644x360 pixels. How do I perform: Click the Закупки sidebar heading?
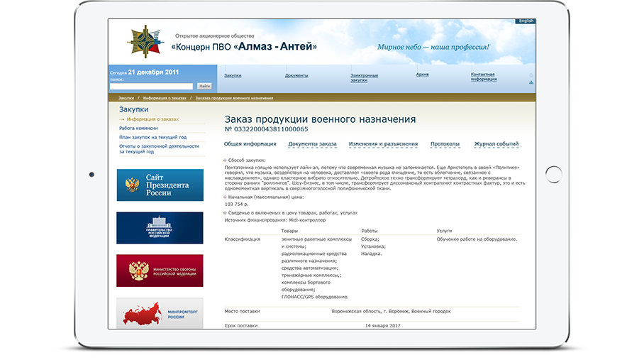tap(133, 109)
